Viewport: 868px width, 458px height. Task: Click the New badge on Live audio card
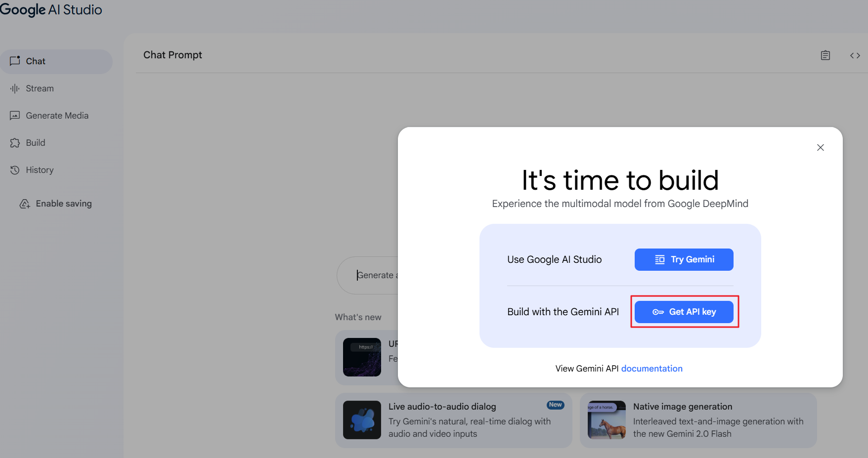pos(556,405)
